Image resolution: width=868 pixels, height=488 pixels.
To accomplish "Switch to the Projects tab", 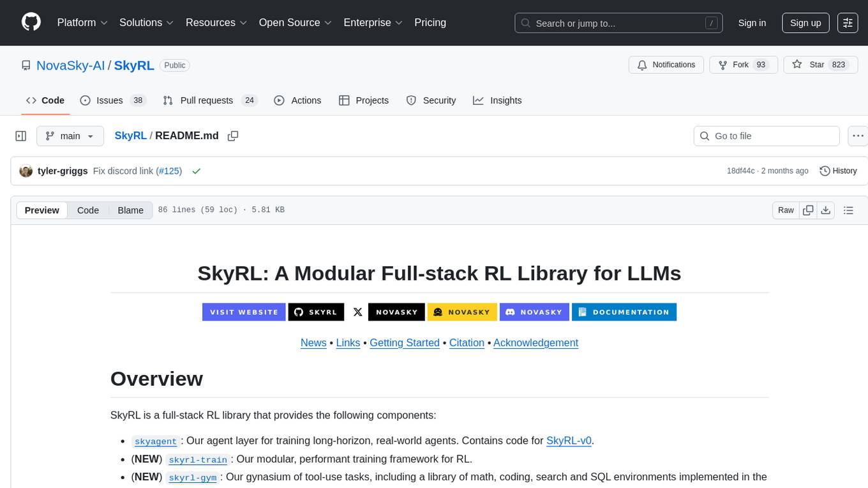I will 364,100.
